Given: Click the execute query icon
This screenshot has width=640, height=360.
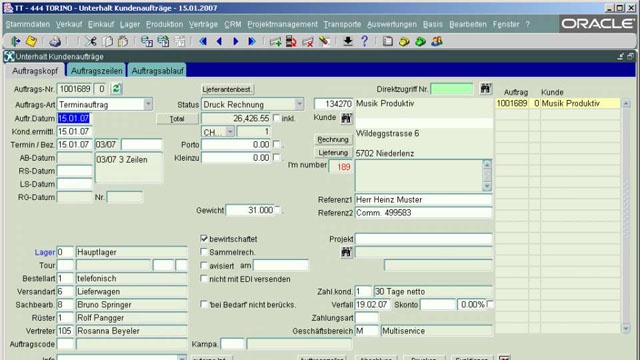Looking at the screenshot, I should click(x=163, y=41).
